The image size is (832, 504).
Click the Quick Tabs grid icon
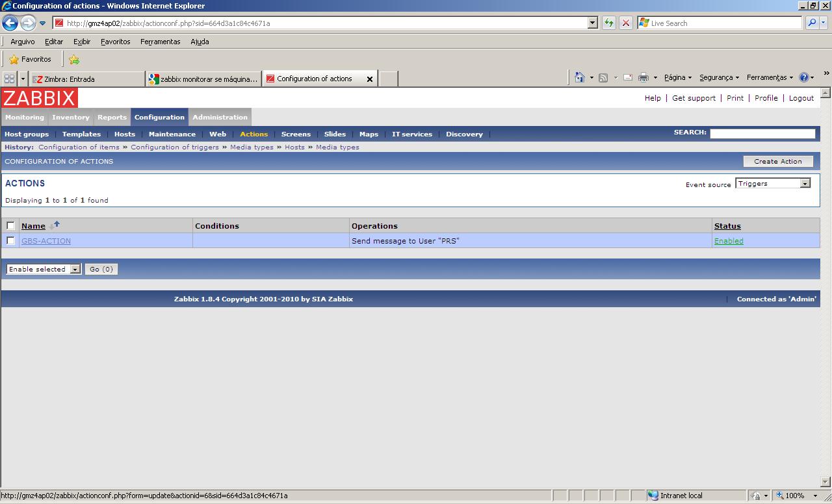9,79
